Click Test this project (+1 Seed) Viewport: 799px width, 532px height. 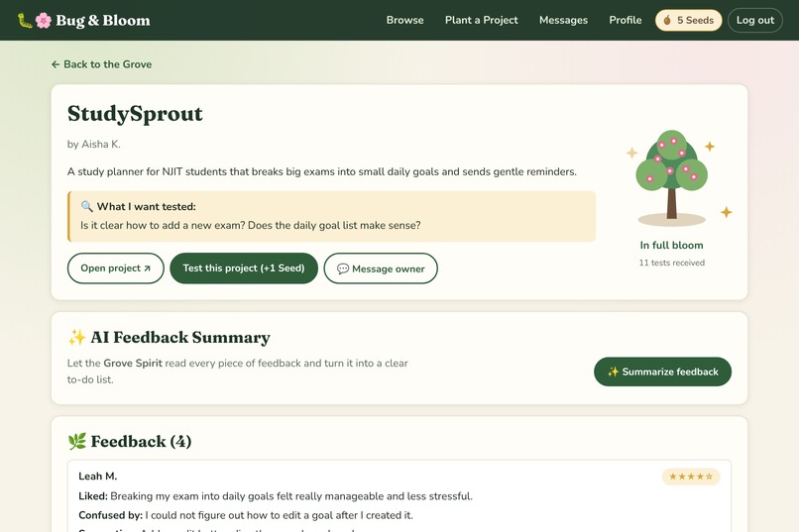pos(244,268)
